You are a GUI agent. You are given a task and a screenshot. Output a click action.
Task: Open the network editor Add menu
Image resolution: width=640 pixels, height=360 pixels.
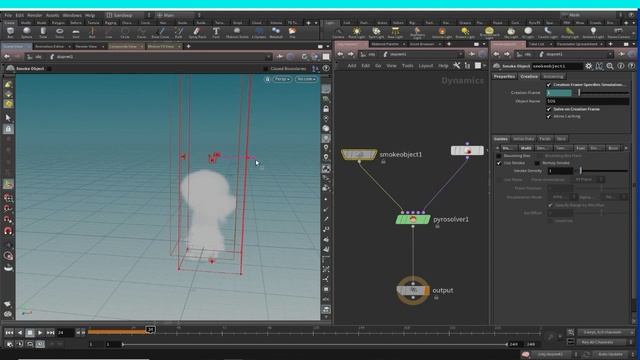pyautogui.click(x=352, y=66)
